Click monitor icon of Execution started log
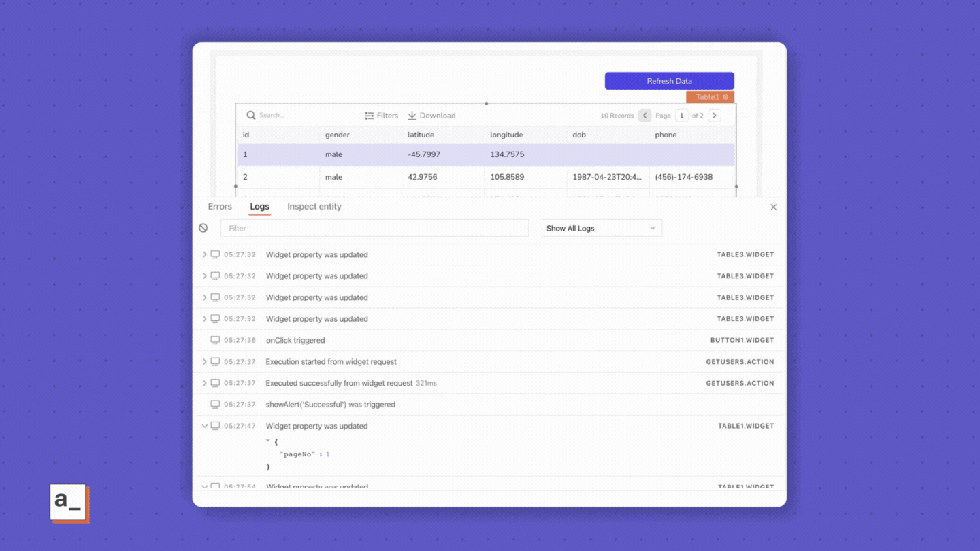This screenshot has width=980, height=551. (215, 361)
